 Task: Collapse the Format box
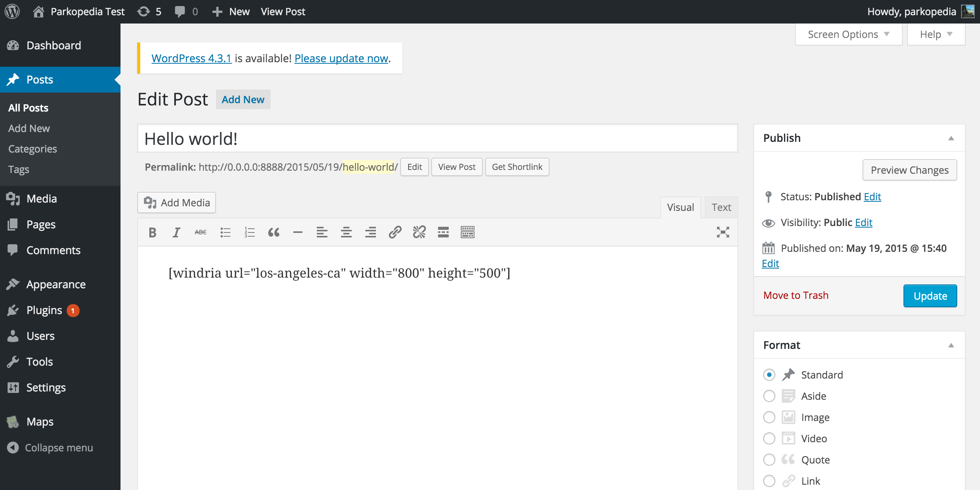(x=951, y=346)
